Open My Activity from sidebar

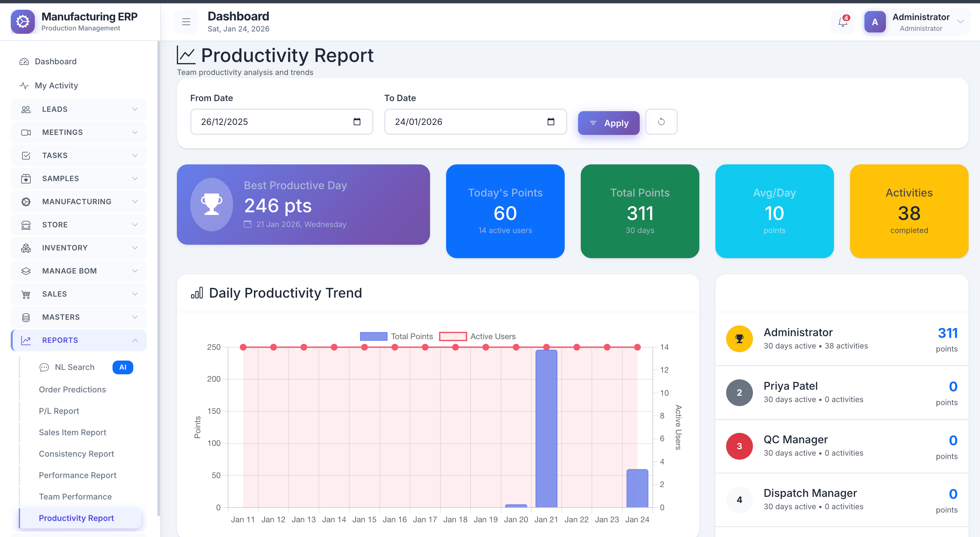click(56, 86)
